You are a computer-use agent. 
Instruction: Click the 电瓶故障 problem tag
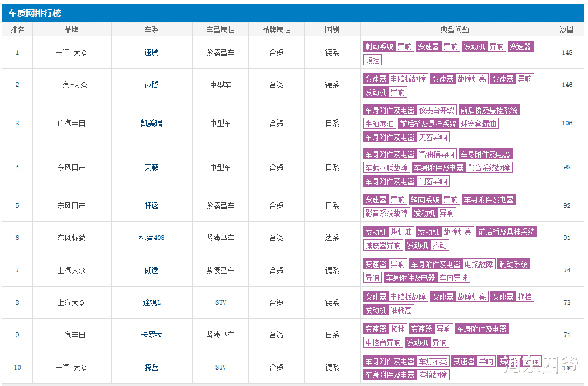pyautogui.click(x=479, y=264)
